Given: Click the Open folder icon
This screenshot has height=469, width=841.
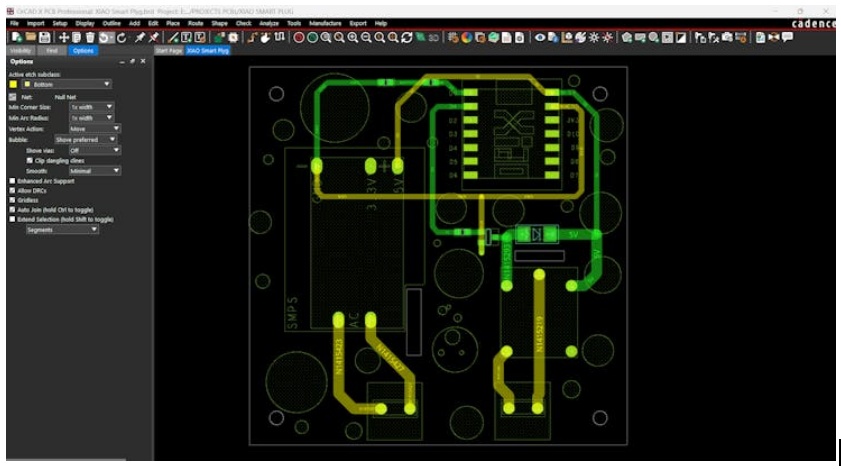Looking at the screenshot, I should click(30, 37).
